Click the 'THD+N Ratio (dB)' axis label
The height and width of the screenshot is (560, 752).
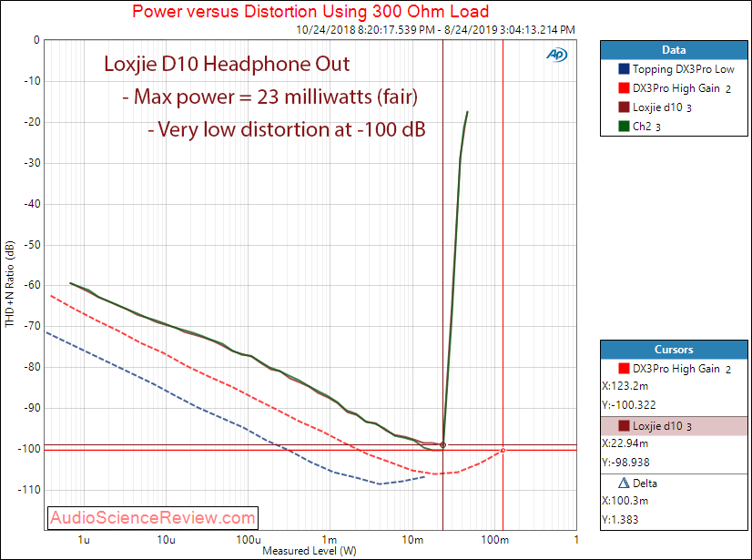10,285
